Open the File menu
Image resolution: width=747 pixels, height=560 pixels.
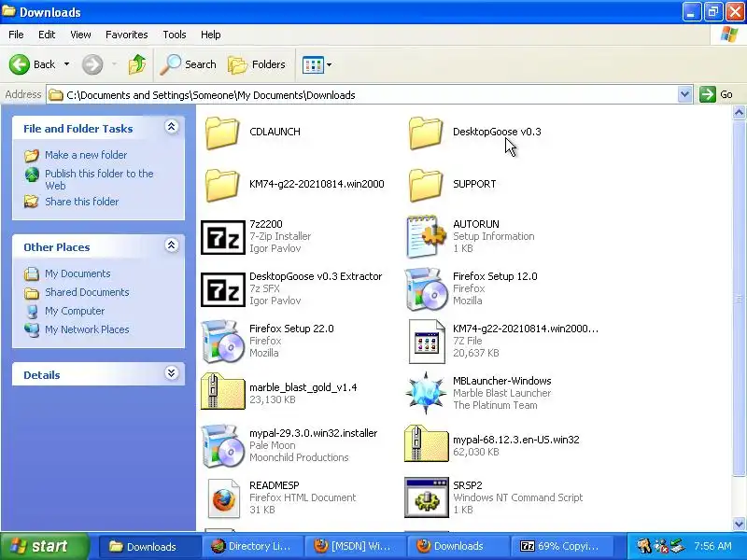[x=16, y=35]
